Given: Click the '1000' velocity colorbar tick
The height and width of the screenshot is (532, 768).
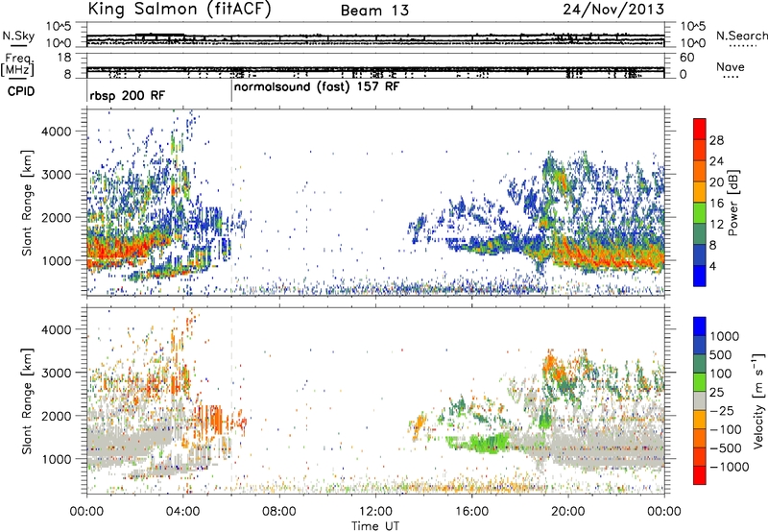Looking at the screenshot, I should tap(725, 336).
